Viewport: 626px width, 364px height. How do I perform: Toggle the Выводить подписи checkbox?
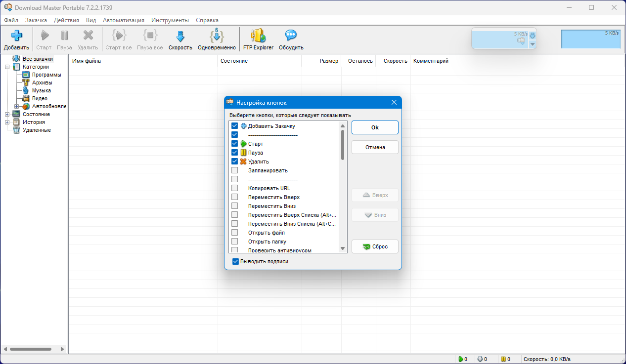pos(236,261)
